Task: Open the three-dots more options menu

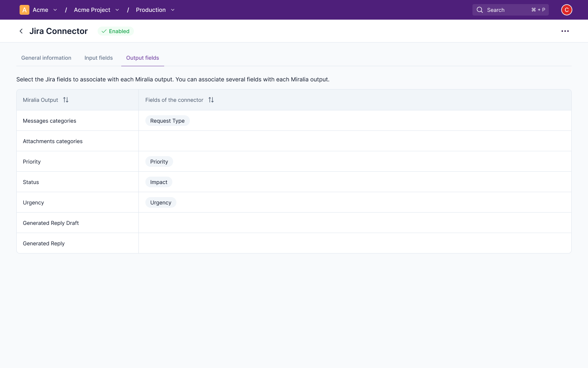Action: tap(565, 31)
